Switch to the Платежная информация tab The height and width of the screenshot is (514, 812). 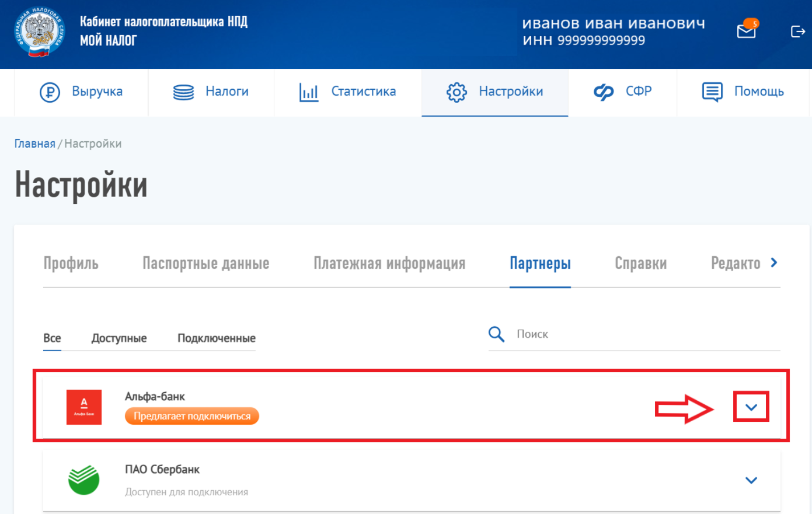click(x=389, y=264)
